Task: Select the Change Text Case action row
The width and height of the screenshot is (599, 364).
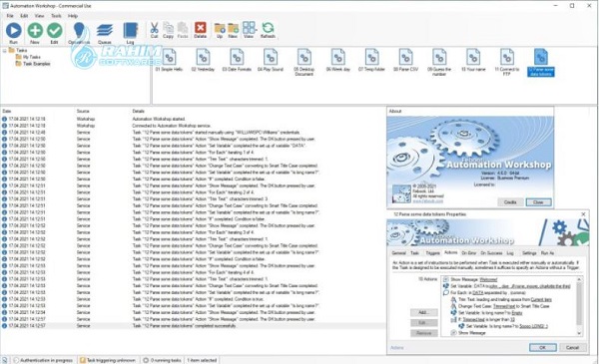Action: [500, 306]
